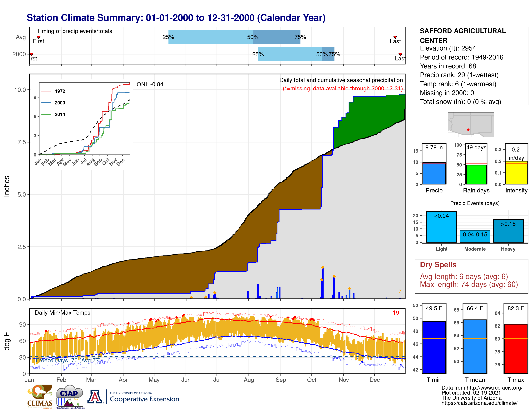Click the 'Jun' label on the main x-axis
532x411 pixels.
pos(186,380)
